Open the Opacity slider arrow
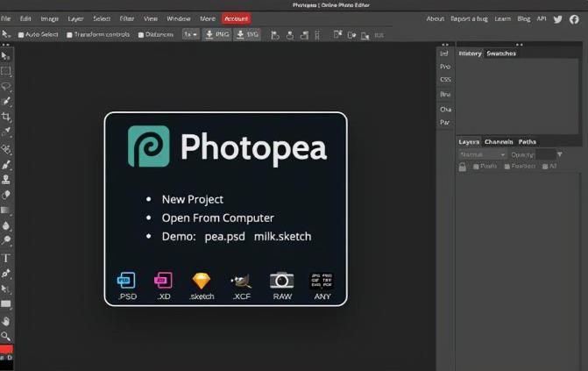588x371 pixels. pos(559,154)
